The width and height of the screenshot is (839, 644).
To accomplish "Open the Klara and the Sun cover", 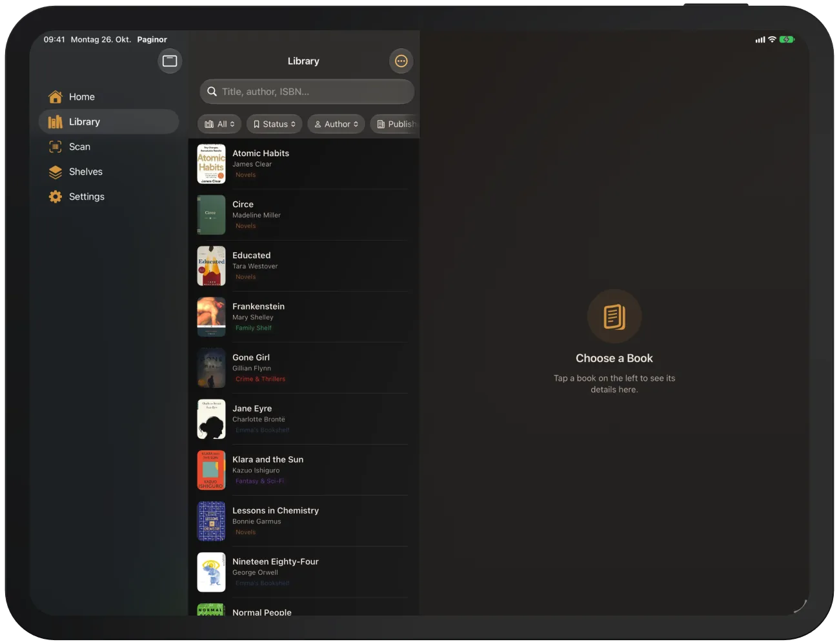I will tap(211, 470).
